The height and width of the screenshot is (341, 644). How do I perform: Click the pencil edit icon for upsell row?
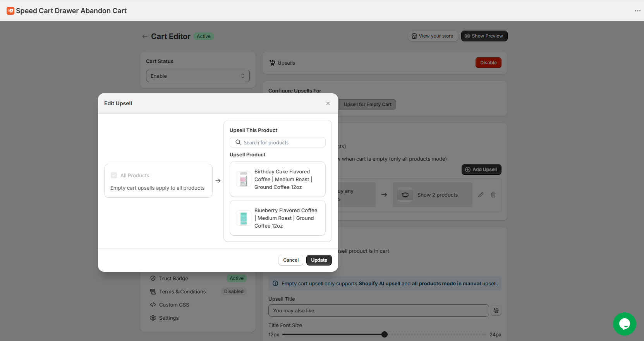481,195
